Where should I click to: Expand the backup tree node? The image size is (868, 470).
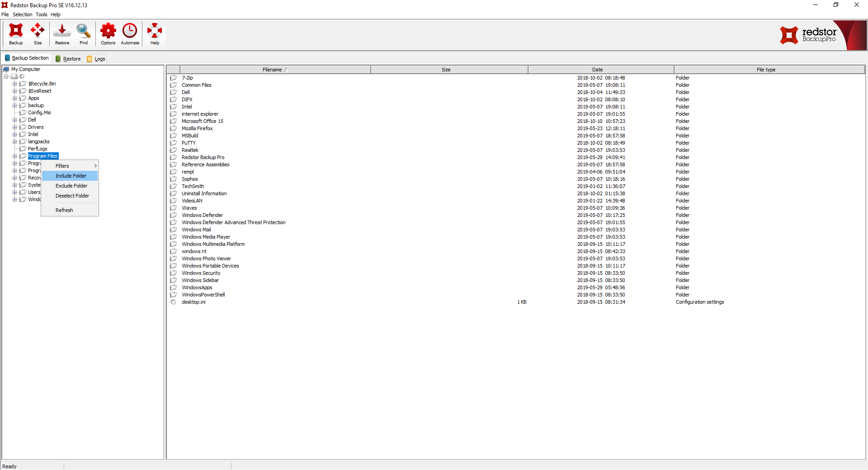[x=14, y=105]
